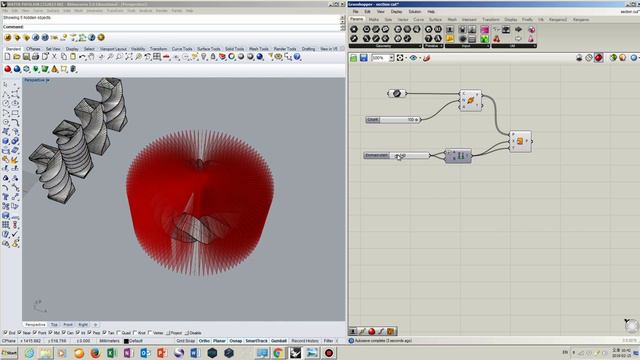The height and width of the screenshot is (360, 640).
Task: Click the lower number slider track on canvas
Action: click(409, 156)
